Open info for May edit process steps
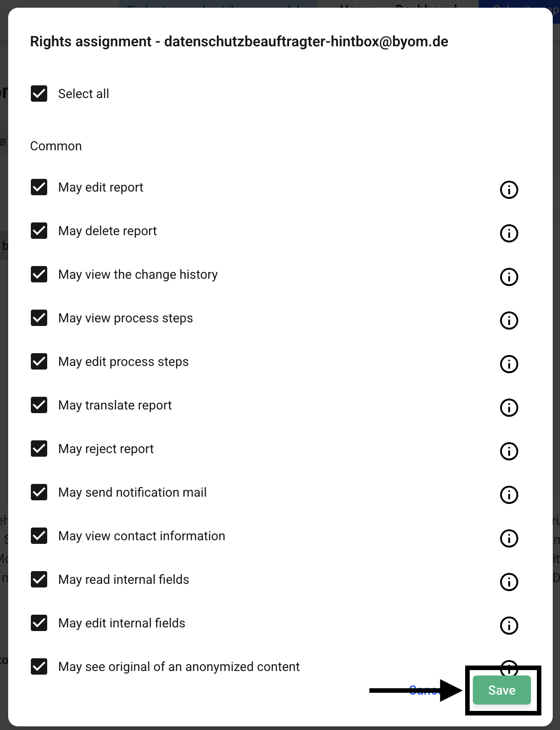The height and width of the screenshot is (730, 560). pyautogui.click(x=509, y=364)
